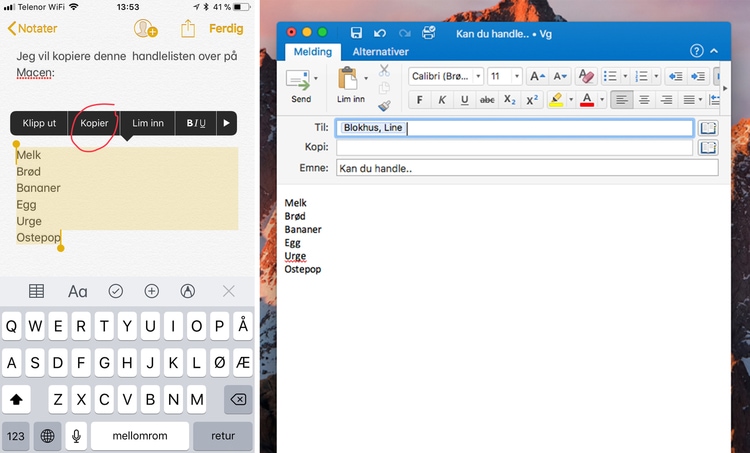Toggle underline formatting in Outlook
The width and height of the screenshot is (750, 453).
(x=465, y=100)
